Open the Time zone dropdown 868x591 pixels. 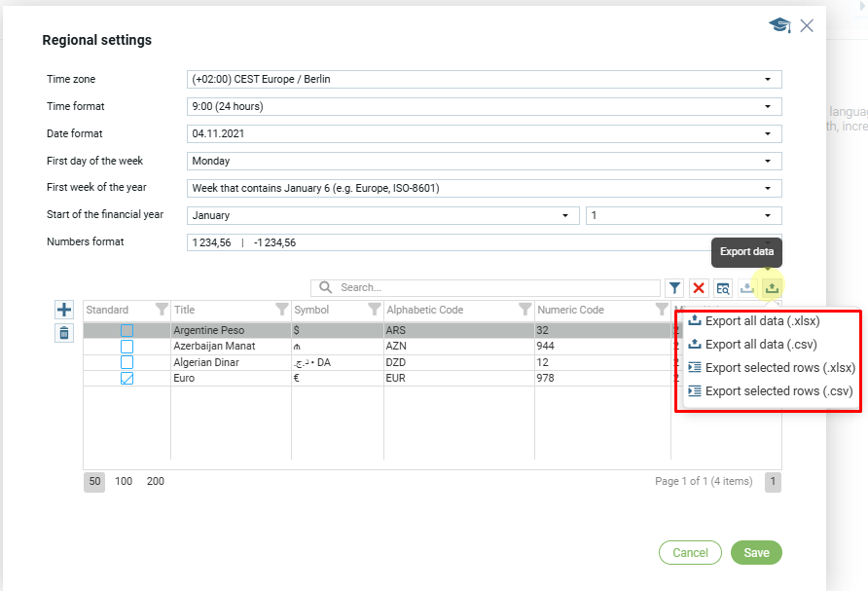(484, 80)
